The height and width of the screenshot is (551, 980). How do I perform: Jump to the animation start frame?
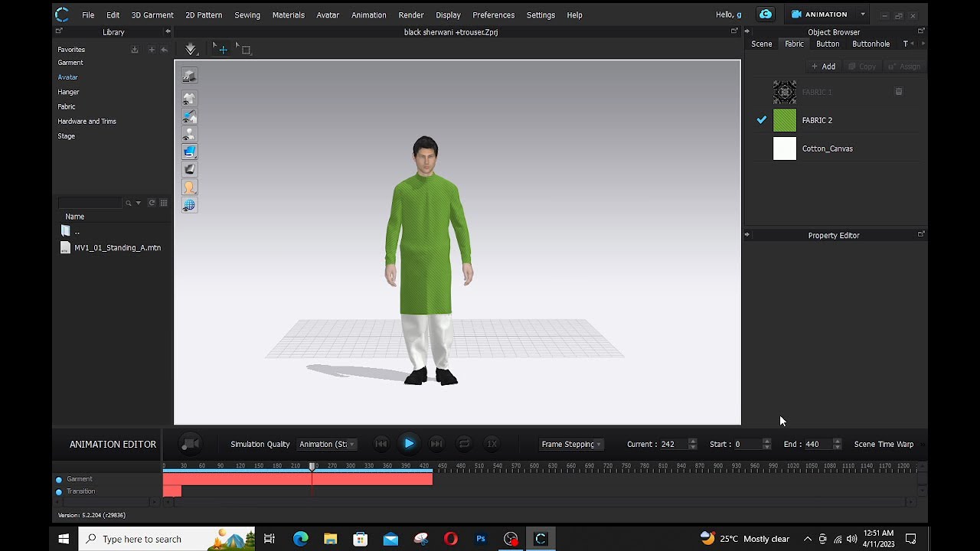pyautogui.click(x=381, y=444)
